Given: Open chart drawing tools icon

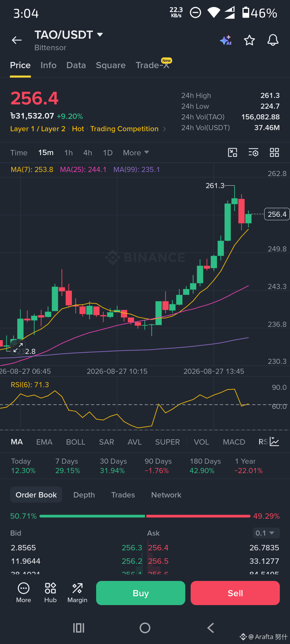Looking at the screenshot, I should (x=233, y=152).
